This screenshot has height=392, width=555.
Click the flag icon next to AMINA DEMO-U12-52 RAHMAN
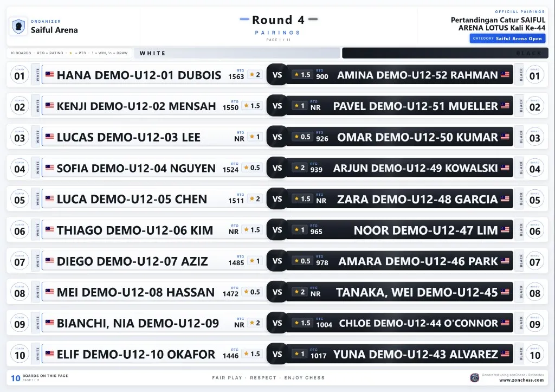(x=505, y=74)
